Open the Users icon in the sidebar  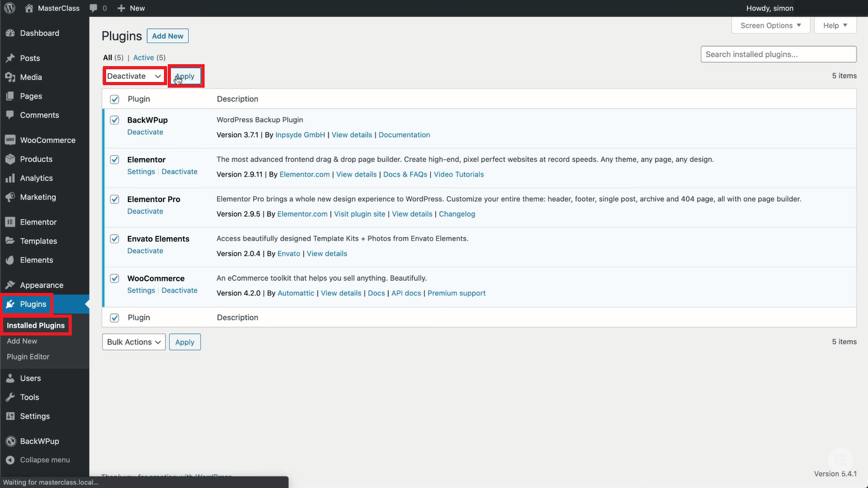[10, 378]
